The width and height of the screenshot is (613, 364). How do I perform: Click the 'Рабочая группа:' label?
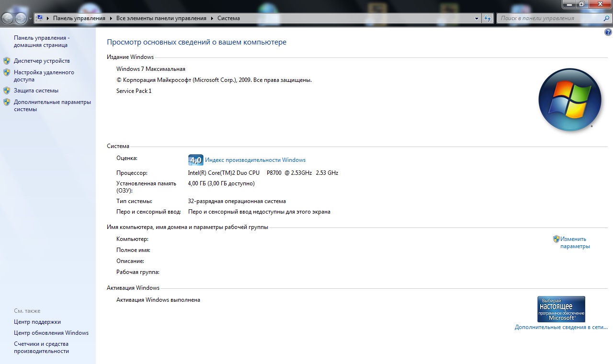click(x=138, y=272)
